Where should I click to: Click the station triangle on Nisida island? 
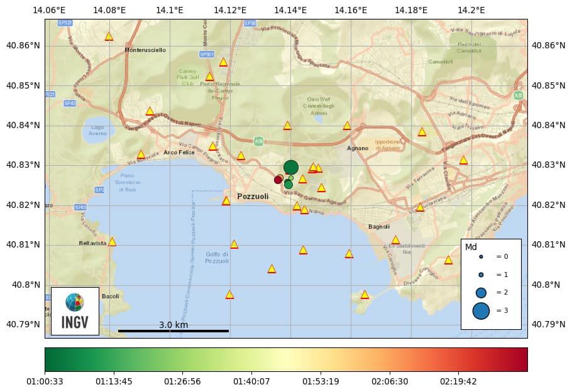(x=365, y=295)
